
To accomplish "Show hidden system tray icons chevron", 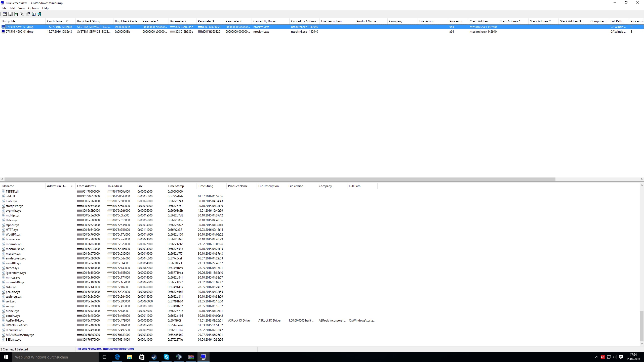I will [596, 357].
